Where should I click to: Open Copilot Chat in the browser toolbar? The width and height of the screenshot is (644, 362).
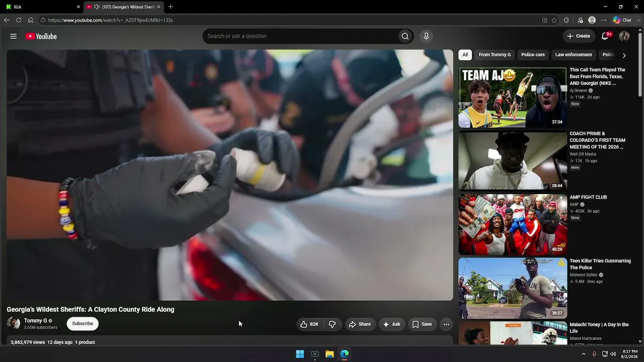[622, 20]
